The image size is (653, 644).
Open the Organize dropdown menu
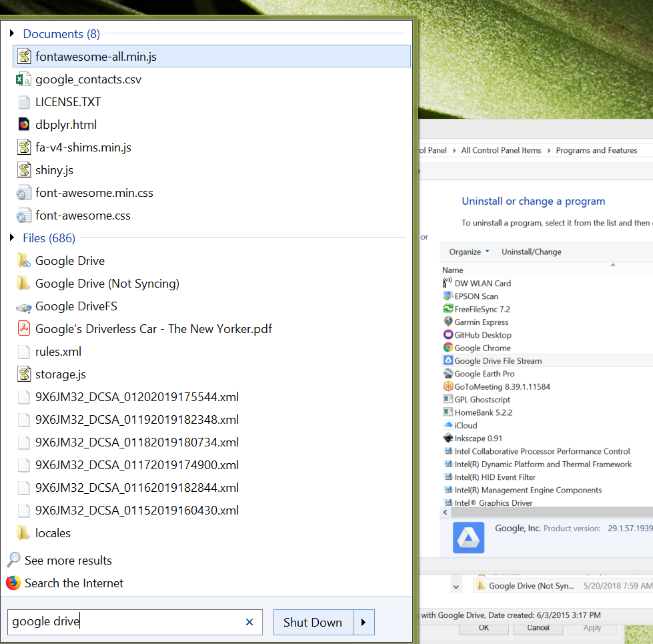[468, 252]
